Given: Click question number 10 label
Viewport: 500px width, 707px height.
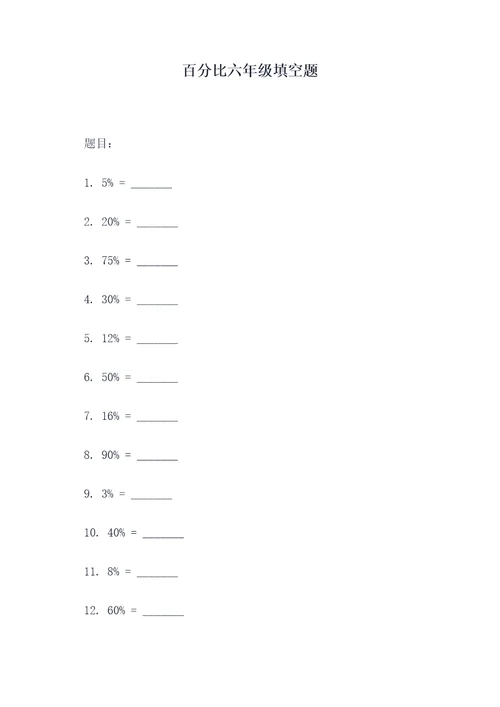Looking at the screenshot, I should coord(91,533).
